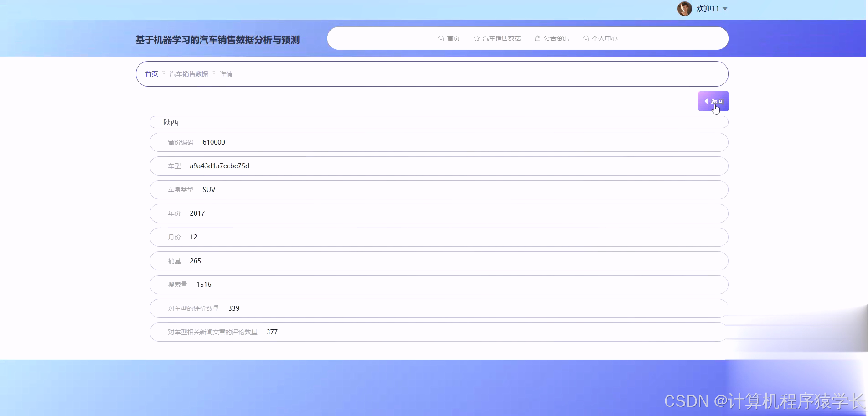Click the 销量 field showing 265
Viewport: 868px width, 416px height.
(x=195, y=260)
